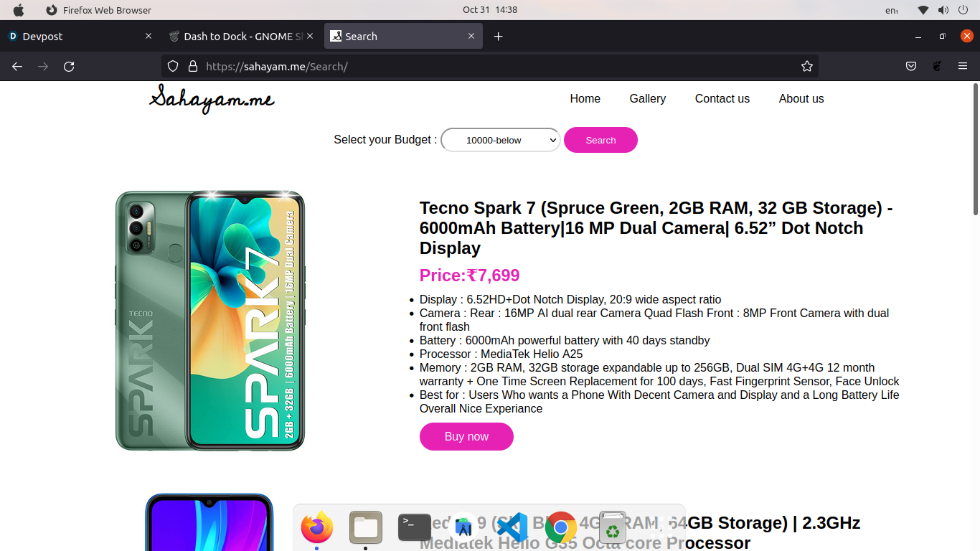Open the volume indicator
This screenshot has width=980, height=551.
943,10
